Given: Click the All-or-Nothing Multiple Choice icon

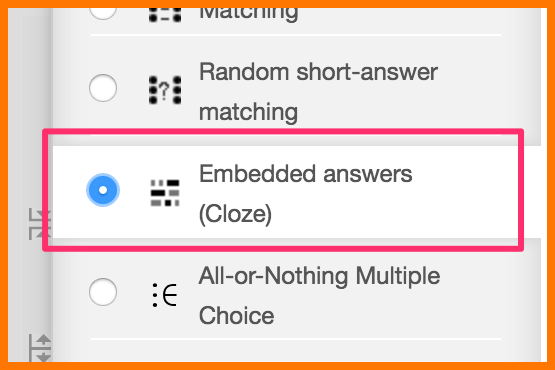Looking at the screenshot, I should point(165,295).
